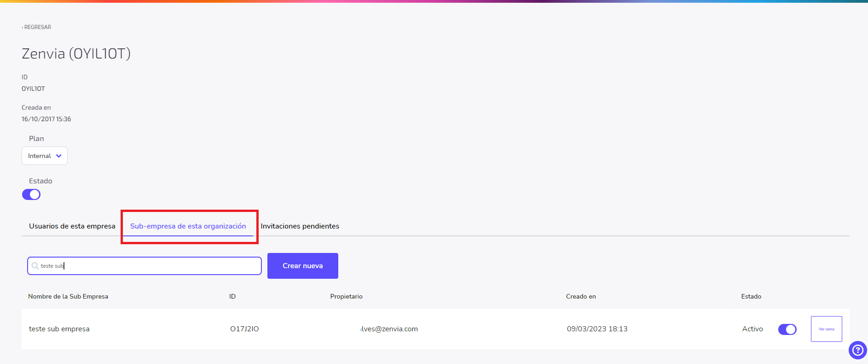Image resolution: width=868 pixels, height=364 pixels.
Task: Toggle teste sub empresa active switch
Action: tap(787, 329)
